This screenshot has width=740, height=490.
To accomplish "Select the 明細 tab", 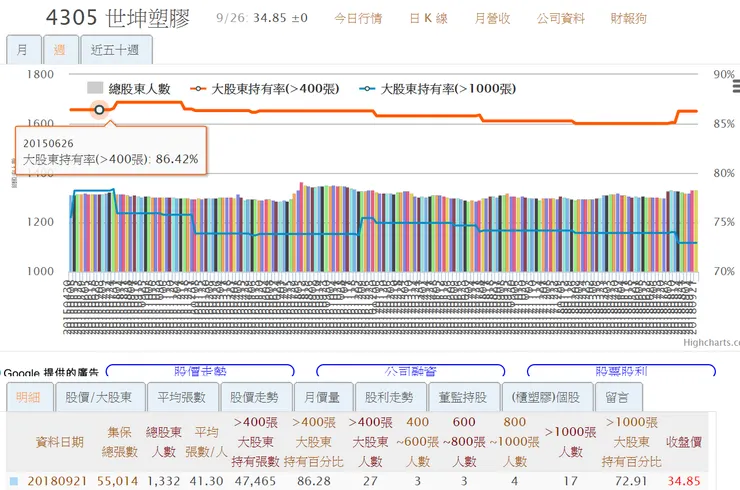I will pos(29,397).
